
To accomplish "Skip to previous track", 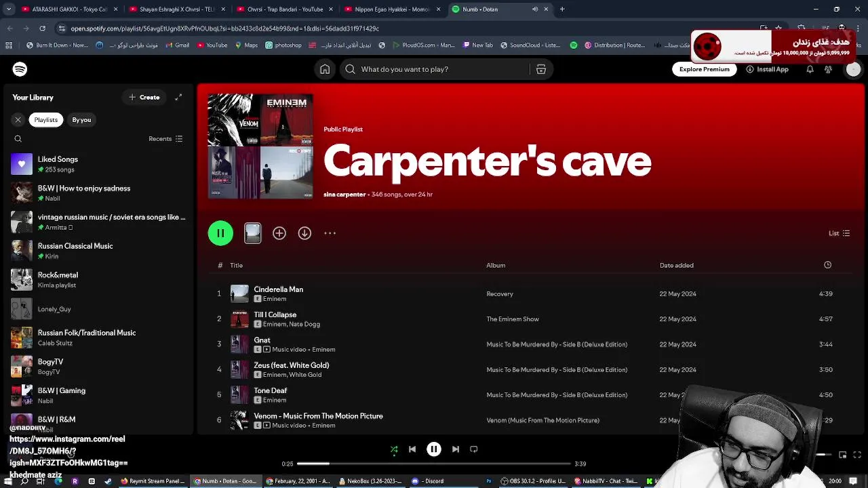I will (412, 449).
